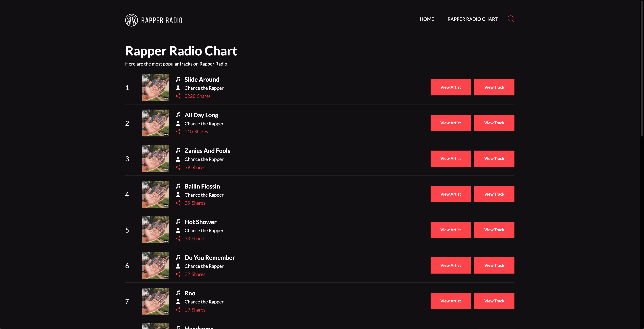Open the RAPPER RADIO CHART nav link
This screenshot has height=329, width=644.
[473, 19]
